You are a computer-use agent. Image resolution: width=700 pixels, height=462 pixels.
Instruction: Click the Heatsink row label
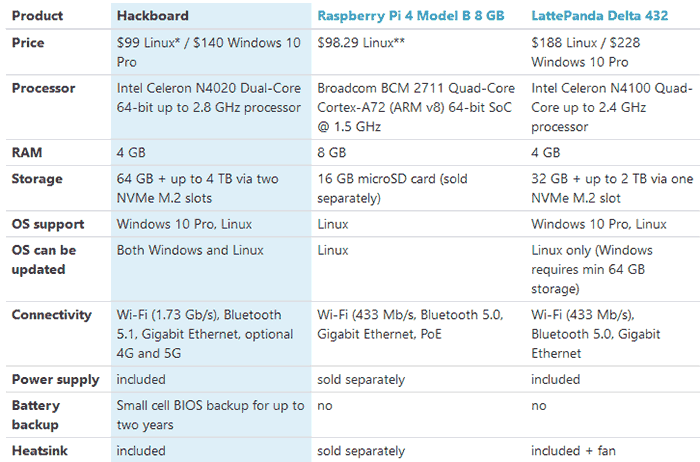[39, 451]
